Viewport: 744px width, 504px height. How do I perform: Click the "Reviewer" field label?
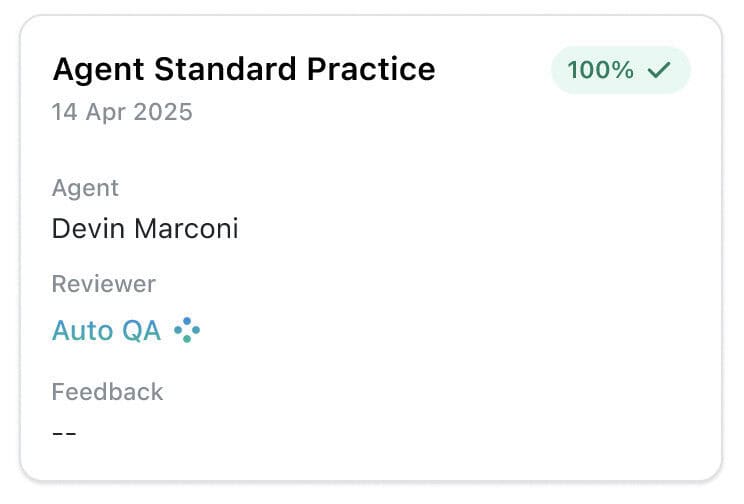pyautogui.click(x=103, y=284)
